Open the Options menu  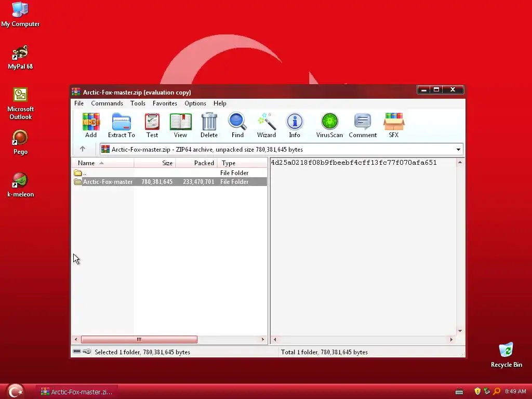tap(195, 103)
